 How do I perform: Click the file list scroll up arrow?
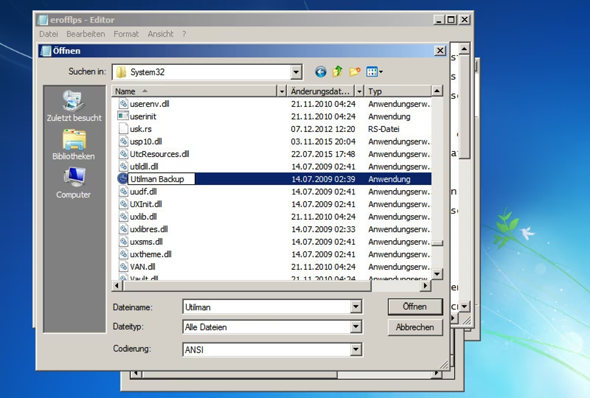437,91
